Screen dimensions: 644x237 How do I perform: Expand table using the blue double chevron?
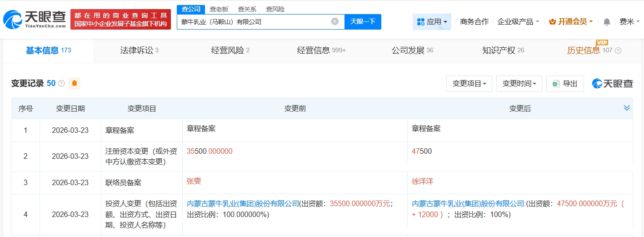coord(627,108)
